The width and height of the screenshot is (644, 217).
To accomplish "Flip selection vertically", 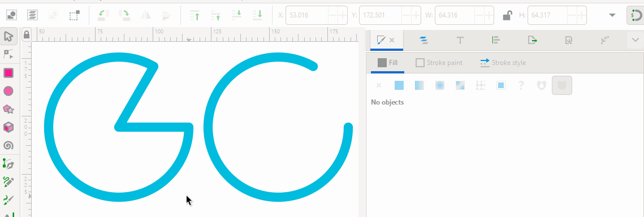I will [x=166, y=15].
